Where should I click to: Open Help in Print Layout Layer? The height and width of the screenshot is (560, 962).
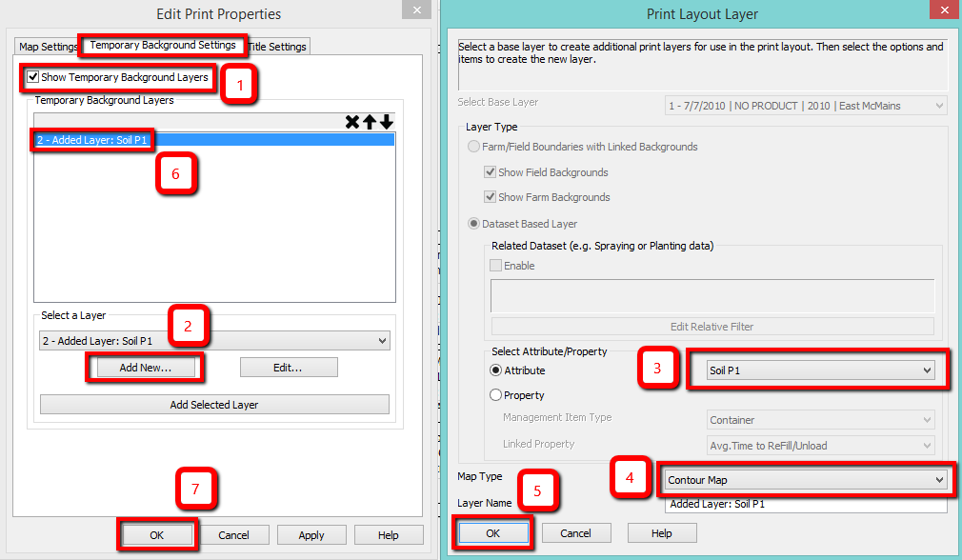[x=661, y=533]
